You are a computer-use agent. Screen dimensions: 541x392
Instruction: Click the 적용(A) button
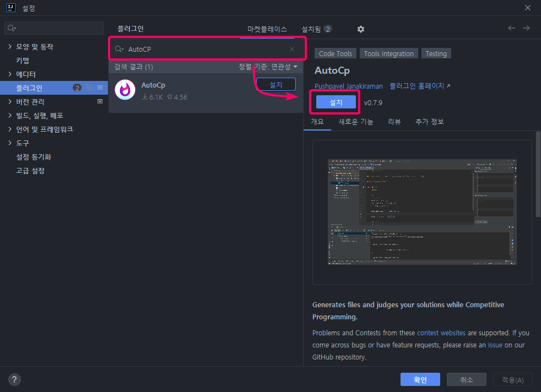click(x=512, y=379)
